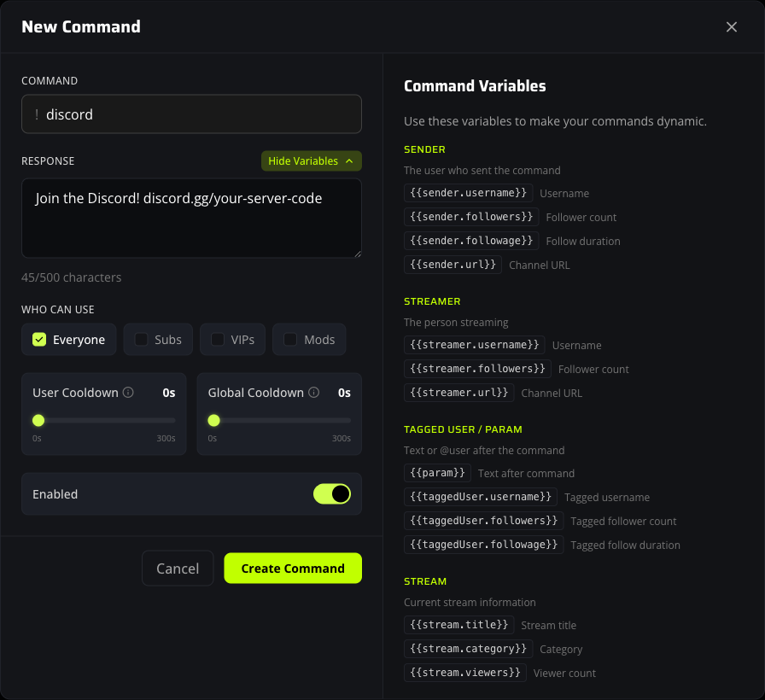
Task: Click the Global Cooldown '0s' value
Action: (344, 393)
